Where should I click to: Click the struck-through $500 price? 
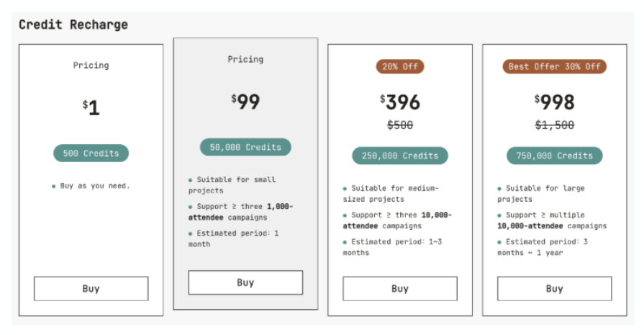point(400,125)
